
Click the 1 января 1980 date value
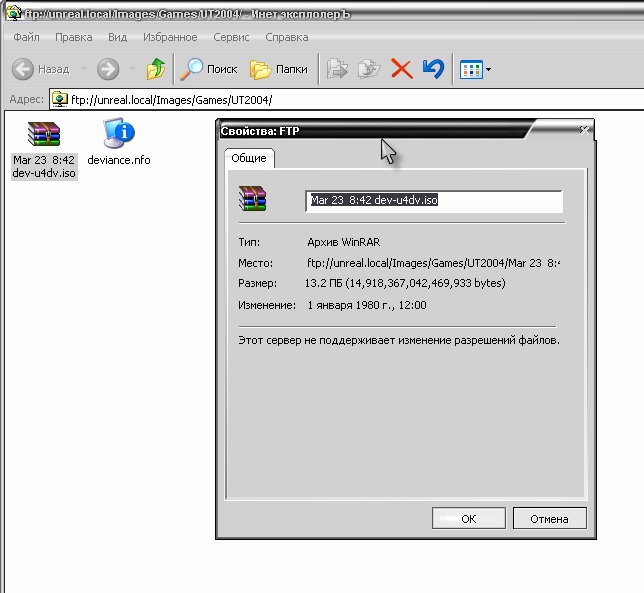pyautogui.click(x=367, y=306)
